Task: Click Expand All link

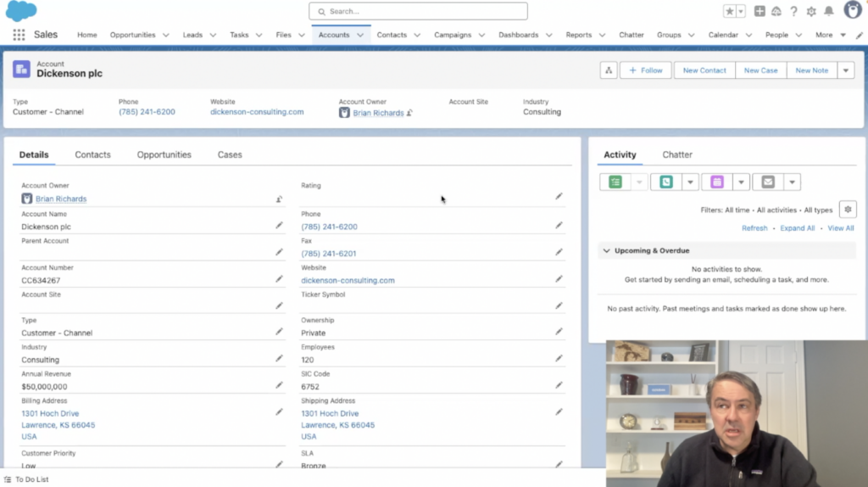Action: click(x=797, y=228)
